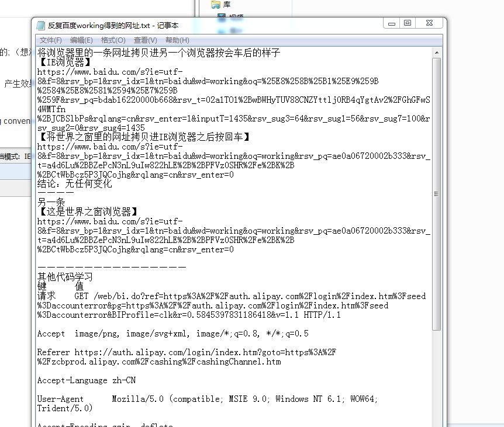Maximize the Notepad window
Viewport: 504px width, 427px height.
(x=408, y=23)
